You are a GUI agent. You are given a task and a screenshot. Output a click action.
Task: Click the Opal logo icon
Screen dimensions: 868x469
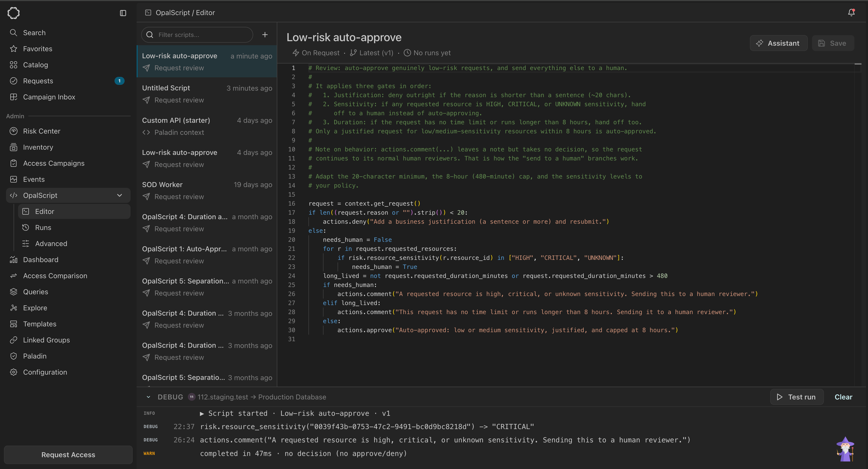(14, 13)
